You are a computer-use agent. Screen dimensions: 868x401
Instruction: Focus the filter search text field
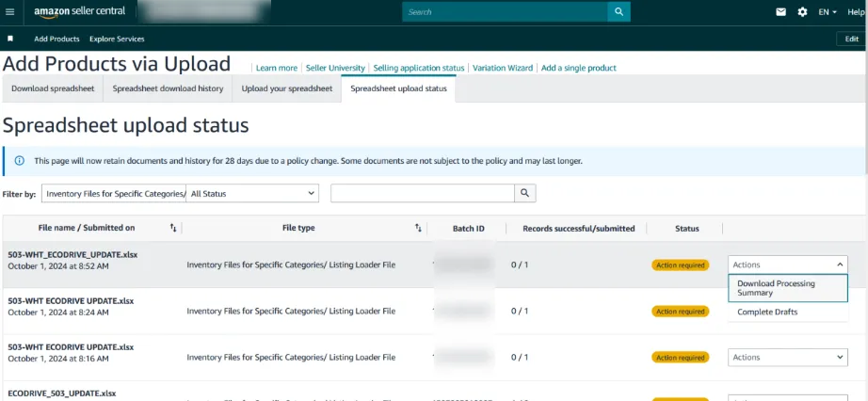click(422, 193)
